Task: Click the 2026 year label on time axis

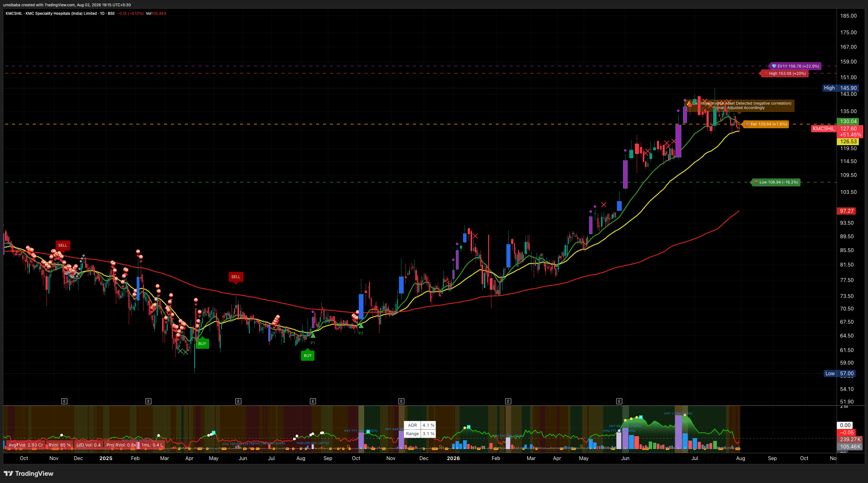Action: point(453,458)
